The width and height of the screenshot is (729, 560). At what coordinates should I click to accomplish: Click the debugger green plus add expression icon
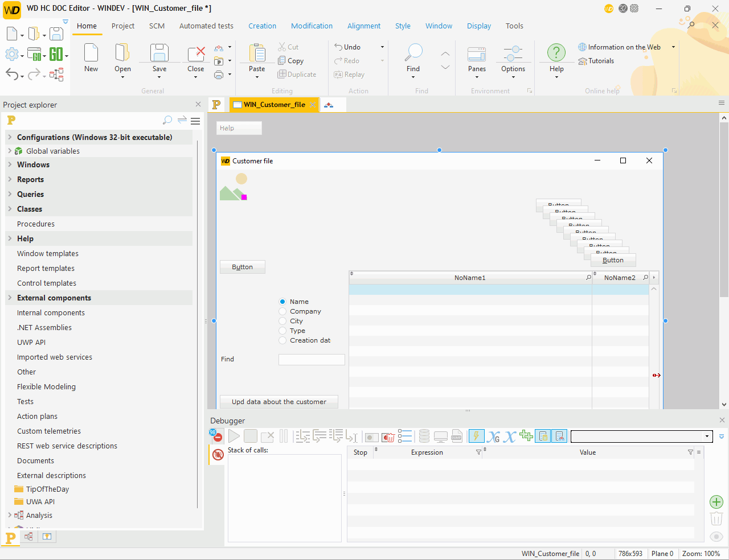point(526,436)
